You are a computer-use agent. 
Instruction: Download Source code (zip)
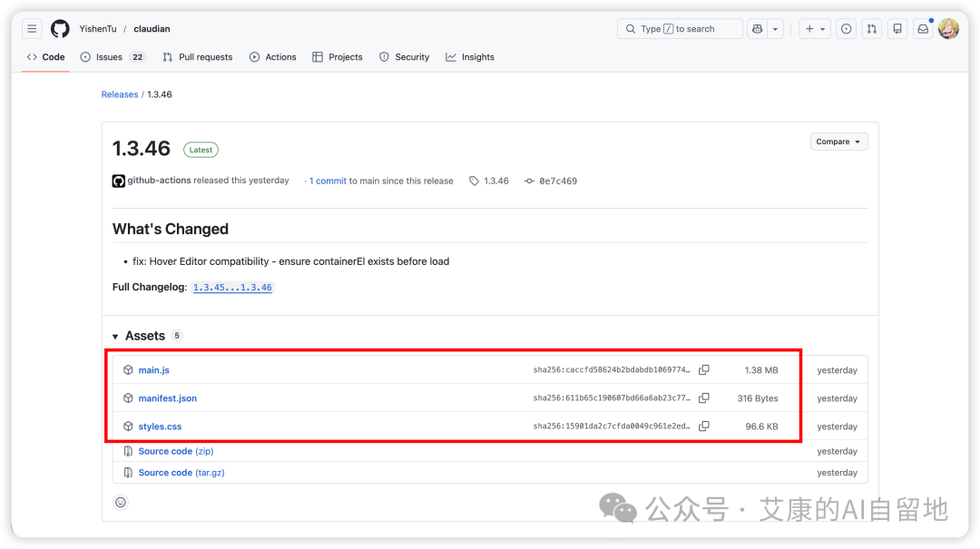176,451
